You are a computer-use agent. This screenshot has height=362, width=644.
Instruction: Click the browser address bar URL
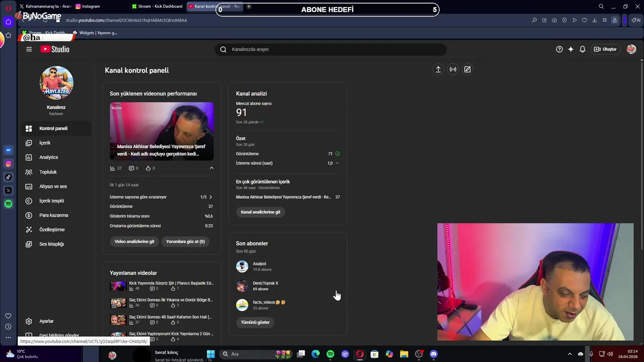click(126, 20)
